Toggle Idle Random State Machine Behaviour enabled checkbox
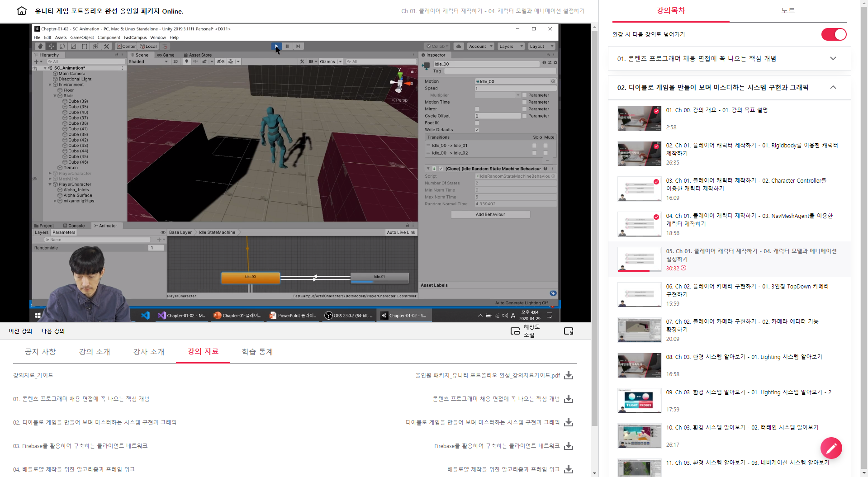The height and width of the screenshot is (477, 868). (441, 169)
